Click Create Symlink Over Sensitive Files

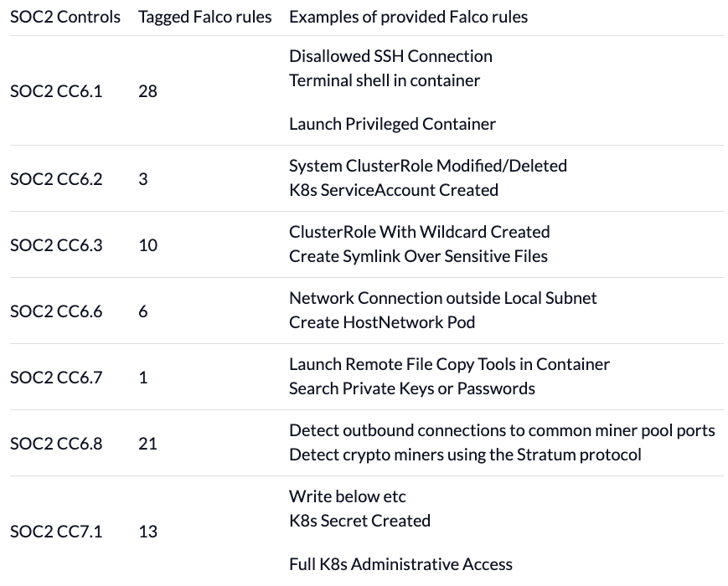[418, 256]
